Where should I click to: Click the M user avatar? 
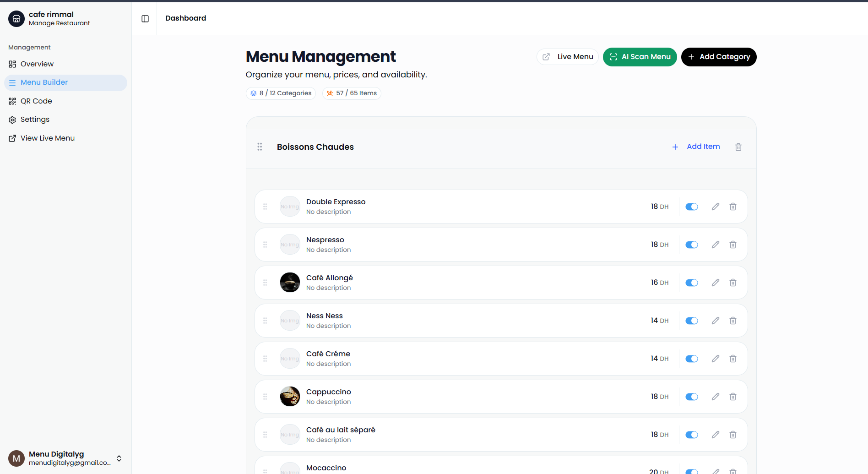[x=16, y=458]
